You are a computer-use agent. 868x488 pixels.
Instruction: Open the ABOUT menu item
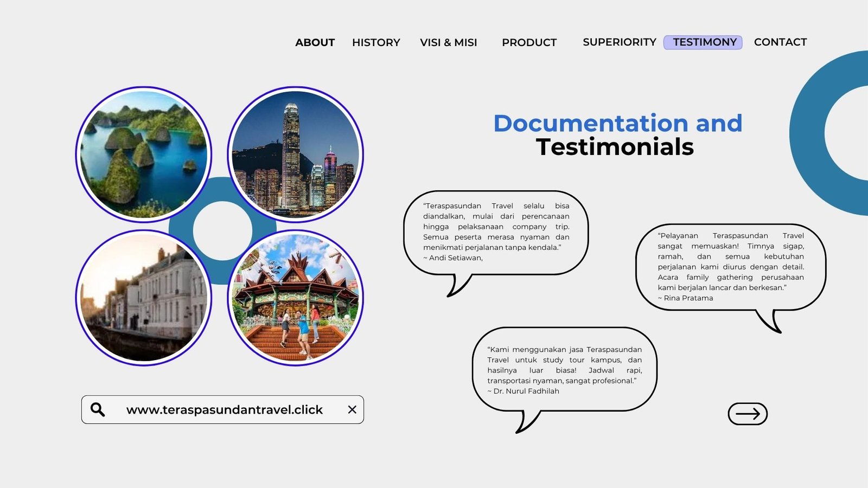click(315, 42)
